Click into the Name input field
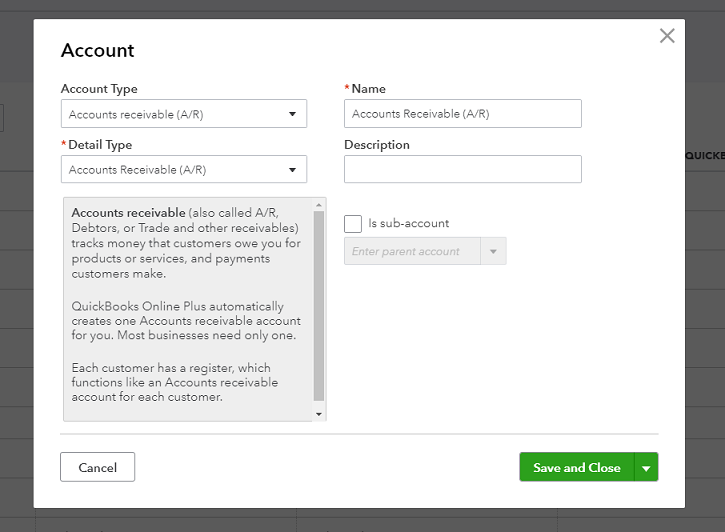Image resolution: width=725 pixels, height=532 pixels. (x=462, y=114)
